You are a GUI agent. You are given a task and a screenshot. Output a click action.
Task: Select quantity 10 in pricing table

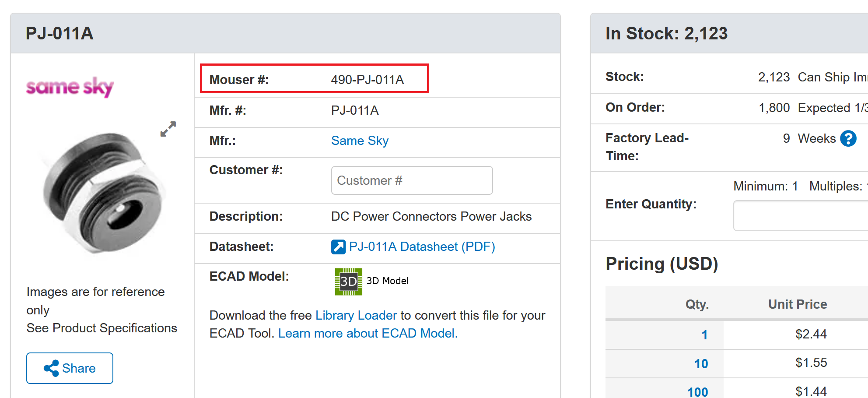point(701,364)
